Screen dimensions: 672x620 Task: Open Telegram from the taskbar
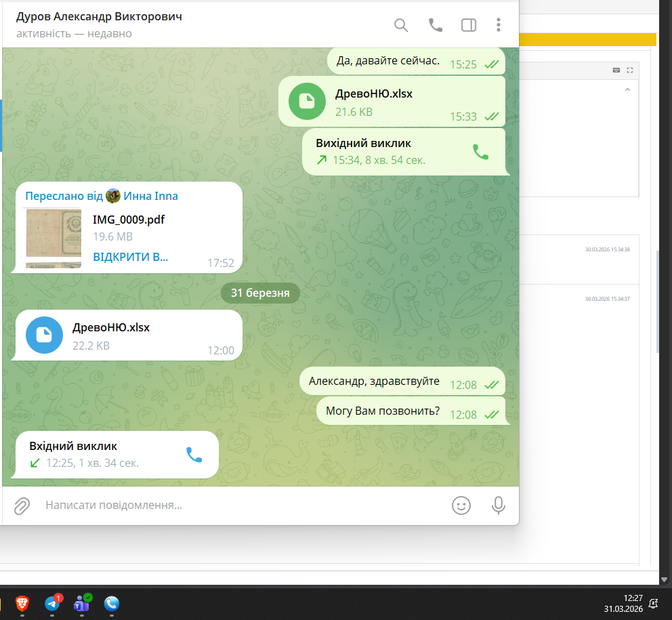(x=52, y=604)
